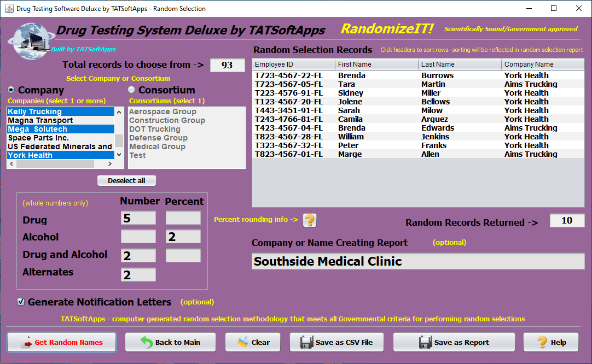This screenshot has width=592, height=364.
Task: Select Mega Solutech in companies list
Action: (x=60, y=129)
